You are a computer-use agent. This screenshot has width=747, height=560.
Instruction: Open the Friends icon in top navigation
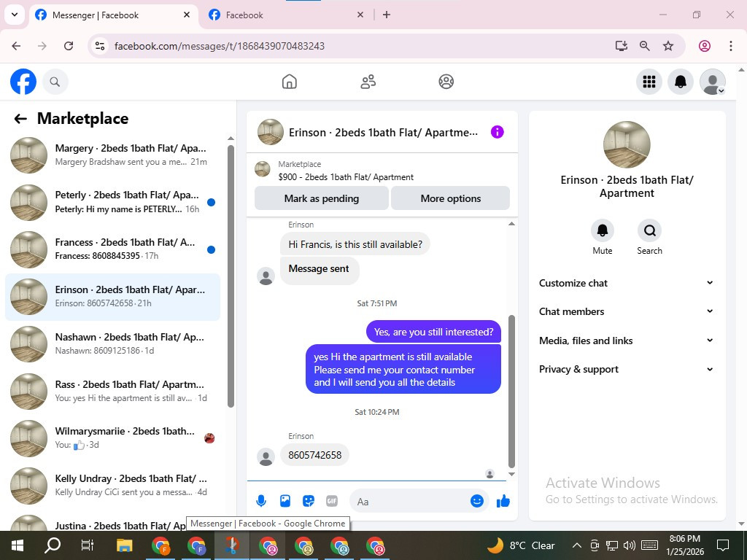point(368,82)
